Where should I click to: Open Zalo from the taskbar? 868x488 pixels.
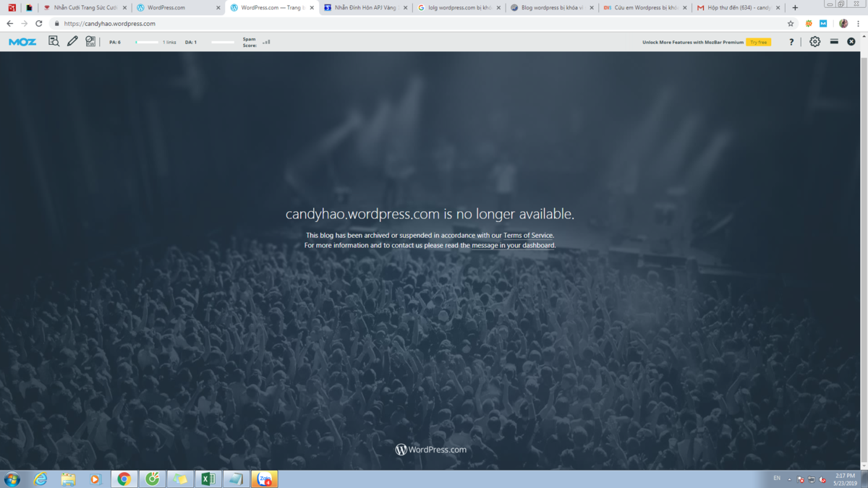click(265, 479)
